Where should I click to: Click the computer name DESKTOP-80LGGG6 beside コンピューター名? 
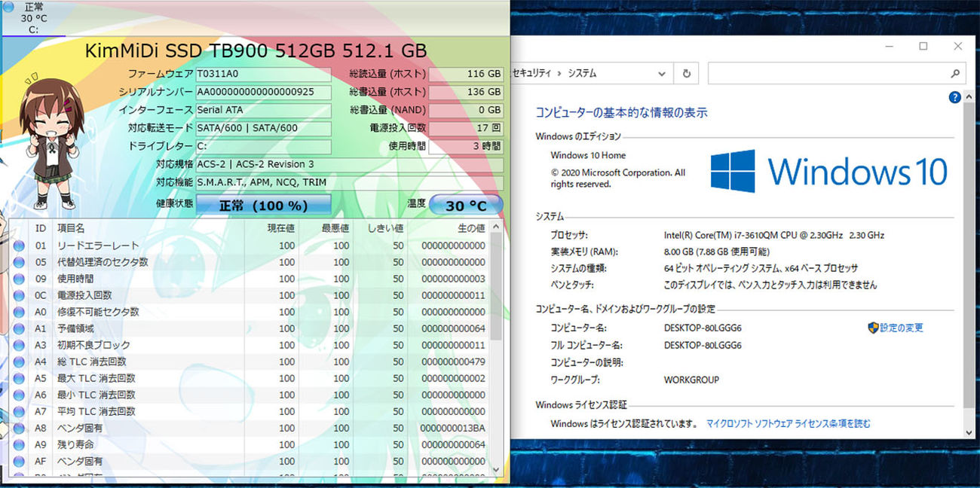[x=703, y=328]
